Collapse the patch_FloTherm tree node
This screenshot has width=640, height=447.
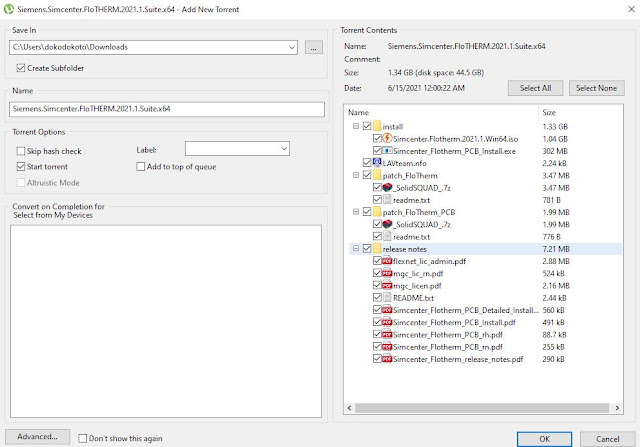click(x=356, y=175)
